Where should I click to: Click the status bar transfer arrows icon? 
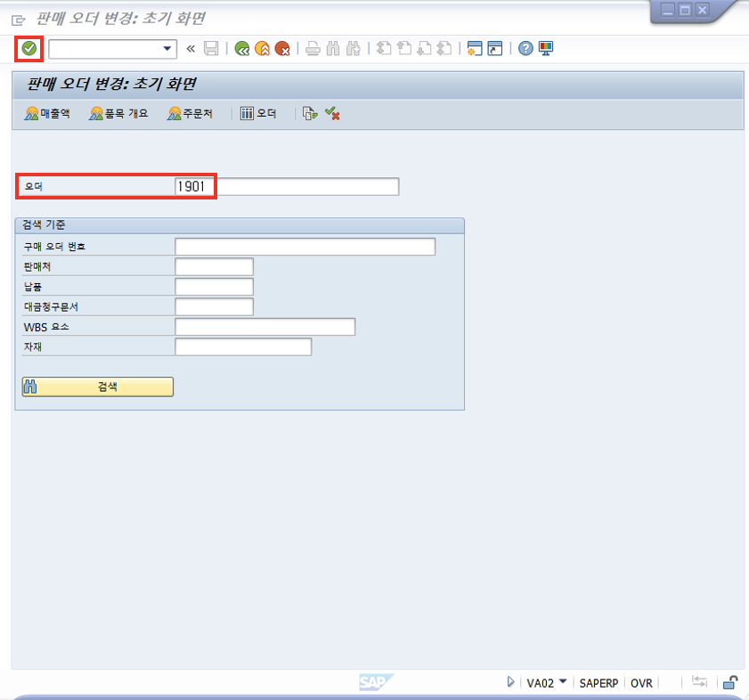point(699,682)
